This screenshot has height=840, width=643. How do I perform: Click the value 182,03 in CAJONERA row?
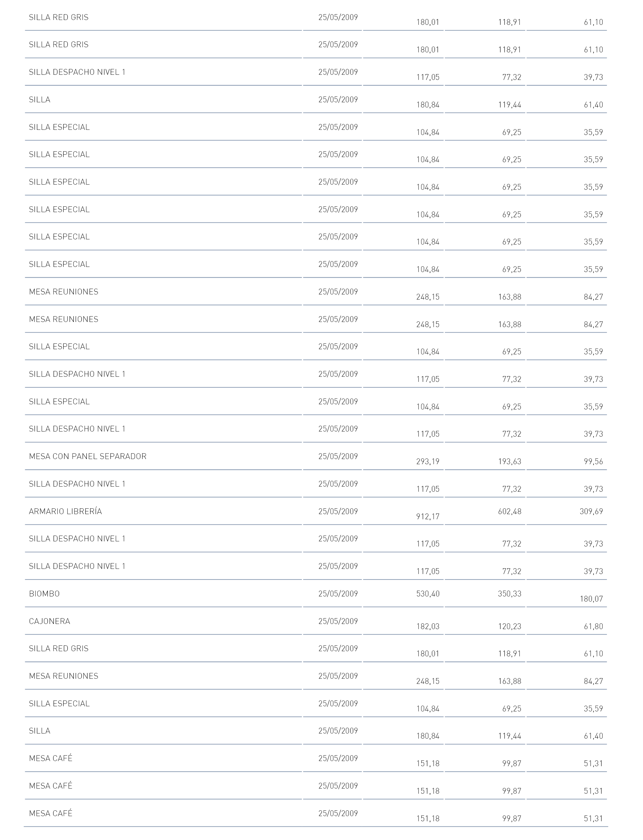[428, 626]
